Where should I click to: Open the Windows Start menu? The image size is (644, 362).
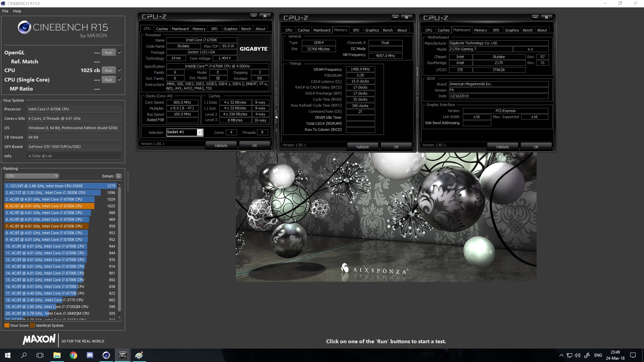8,355
